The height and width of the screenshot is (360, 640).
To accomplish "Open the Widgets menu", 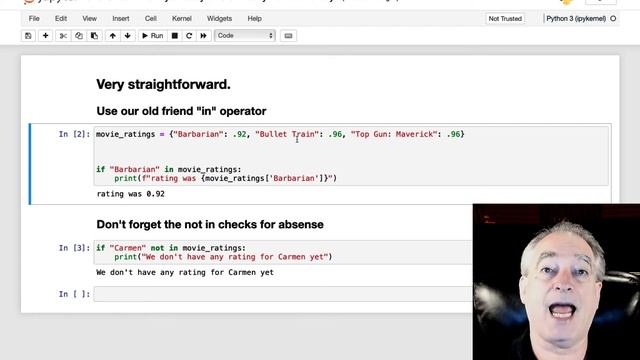I will (219, 19).
